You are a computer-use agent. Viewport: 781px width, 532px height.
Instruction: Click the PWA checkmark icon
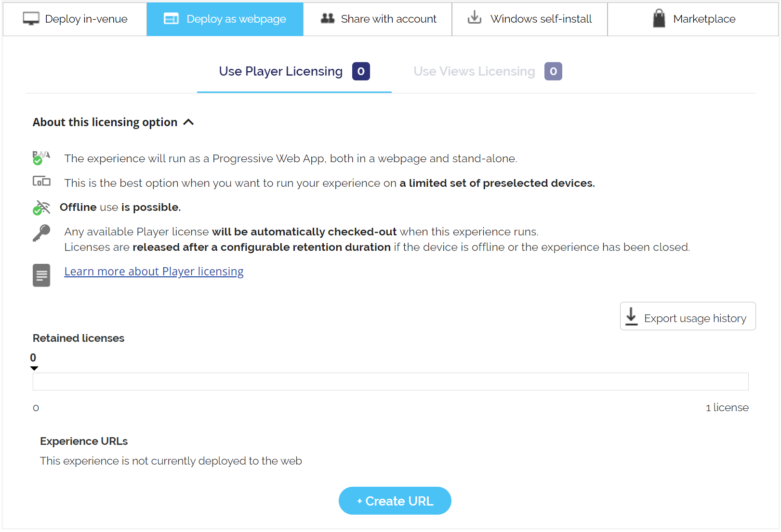click(x=41, y=157)
